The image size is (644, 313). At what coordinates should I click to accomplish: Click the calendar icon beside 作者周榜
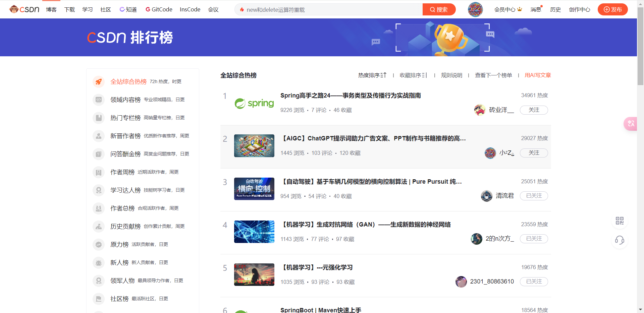click(99, 172)
